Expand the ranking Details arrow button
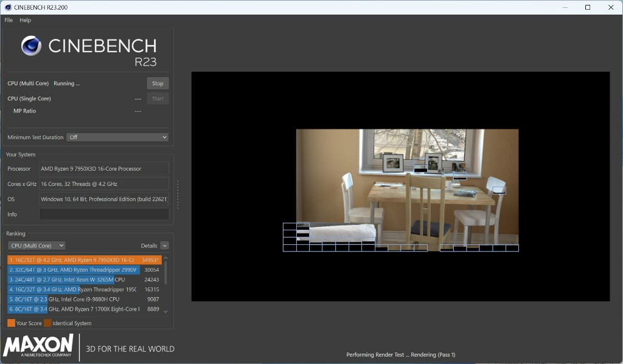Screen dimensions: 623x364 pyautogui.click(x=164, y=246)
